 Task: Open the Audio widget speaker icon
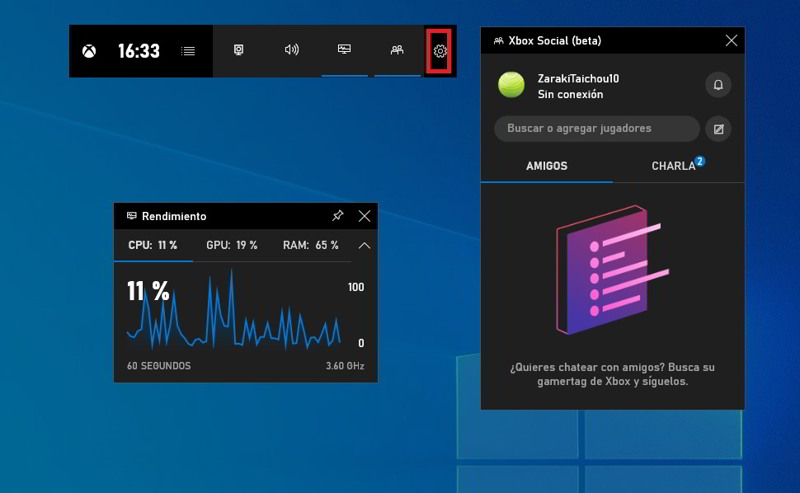pos(291,50)
